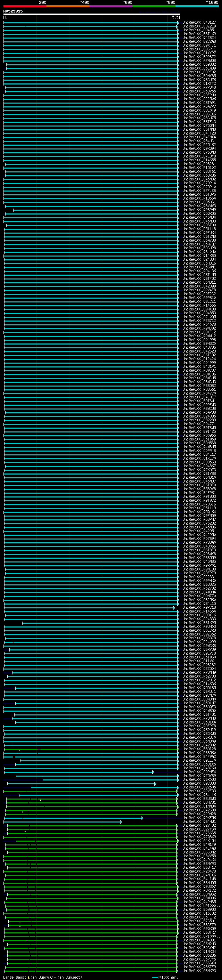Screen dimensions: 222x980
Task: Select the UniRef100_Q29H28 label
Action: click(199, 814)
